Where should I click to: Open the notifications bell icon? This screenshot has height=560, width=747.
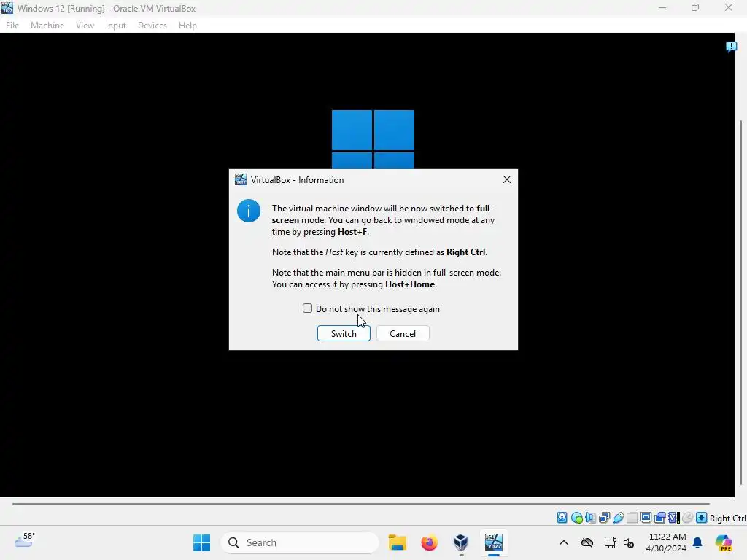pyautogui.click(x=697, y=542)
